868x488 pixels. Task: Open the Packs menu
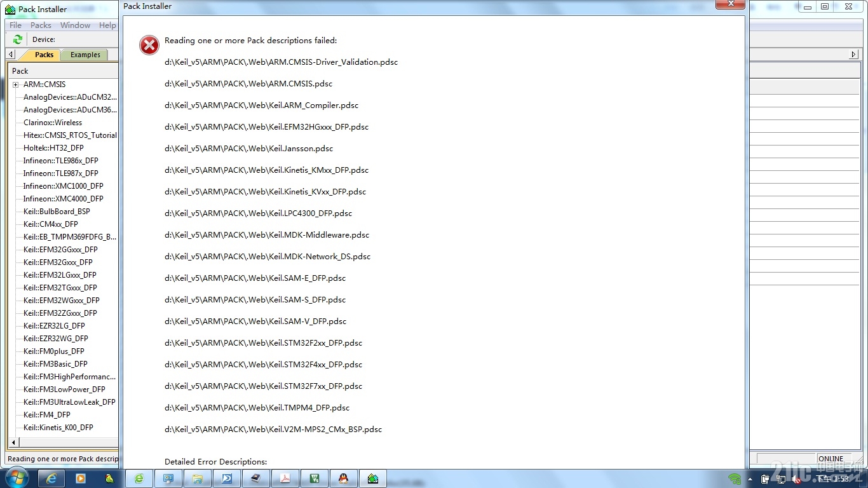click(41, 25)
